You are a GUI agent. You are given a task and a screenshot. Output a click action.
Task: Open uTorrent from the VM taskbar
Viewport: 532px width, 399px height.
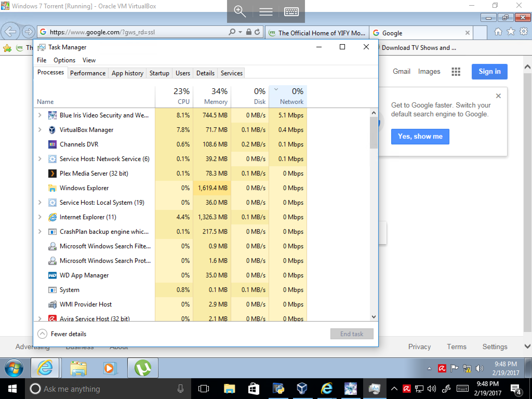point(143,368)
